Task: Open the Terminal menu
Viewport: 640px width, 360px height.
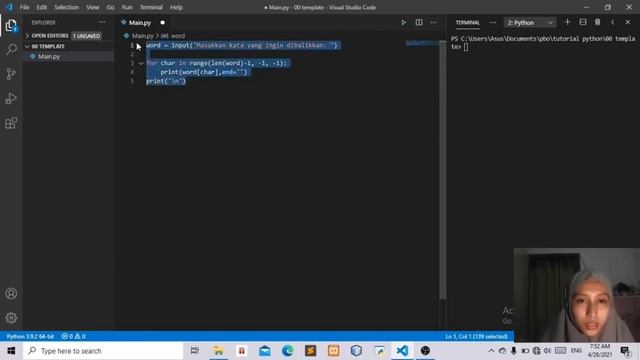Action: [151, 7]
